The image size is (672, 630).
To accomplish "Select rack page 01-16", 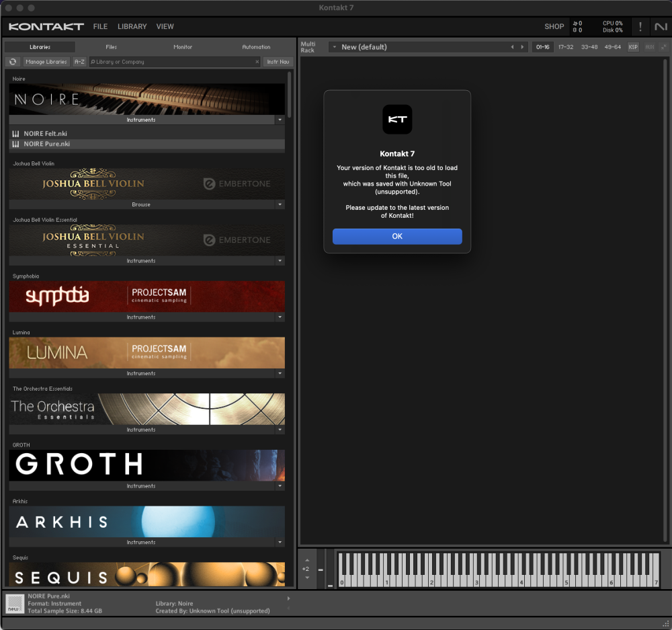I will (542, 47).
